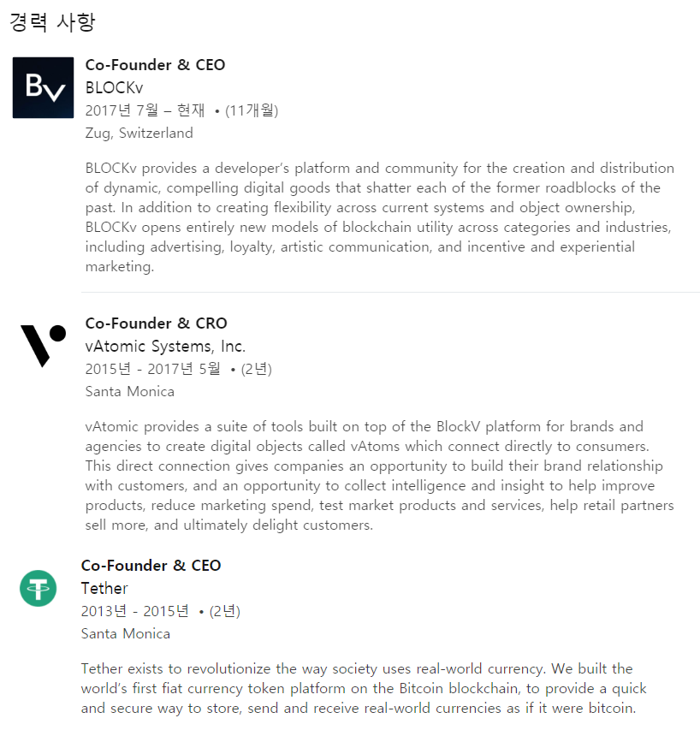Click the Zug, Switzerland location text
This screenshot has width=700, height=730.
[139, 134]
